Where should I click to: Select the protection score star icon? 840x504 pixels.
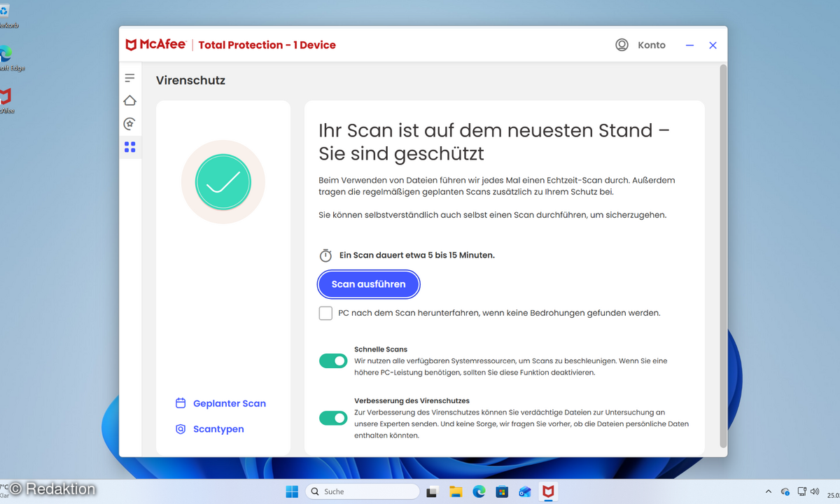(129, 123)
